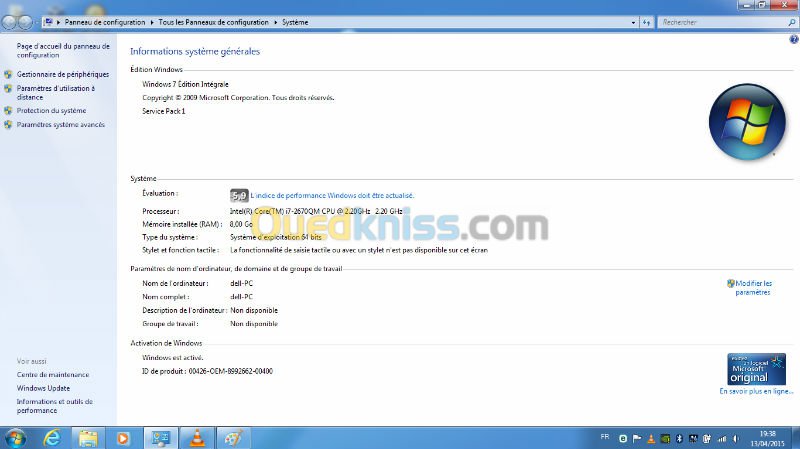Open Paramètres d'utilisation à distance
800x449 pixels.
pyautogui.click(x=56, y=92)
